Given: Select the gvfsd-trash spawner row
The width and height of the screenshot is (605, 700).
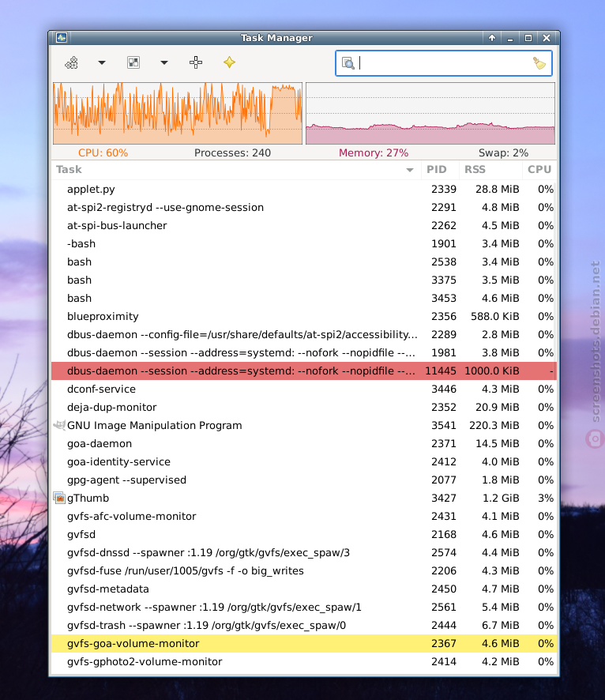Looking at the screenshot, I should 304,626.
